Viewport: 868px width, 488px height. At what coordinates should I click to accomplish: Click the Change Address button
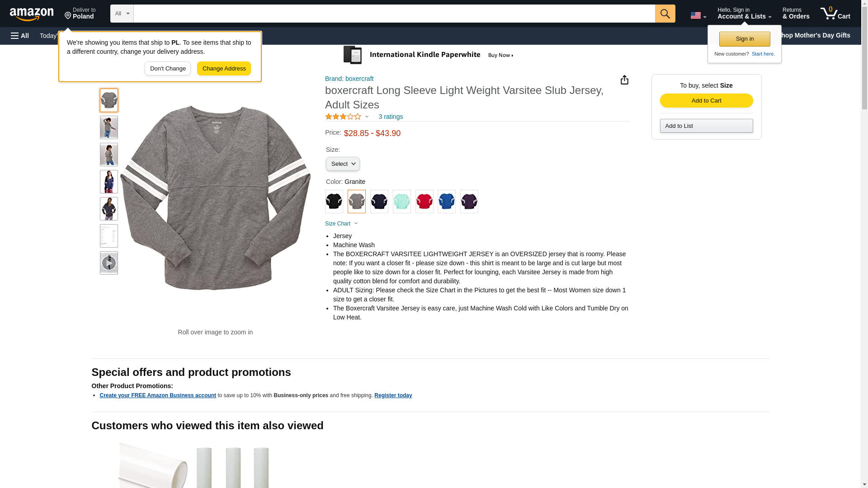(x=224, y=69)
